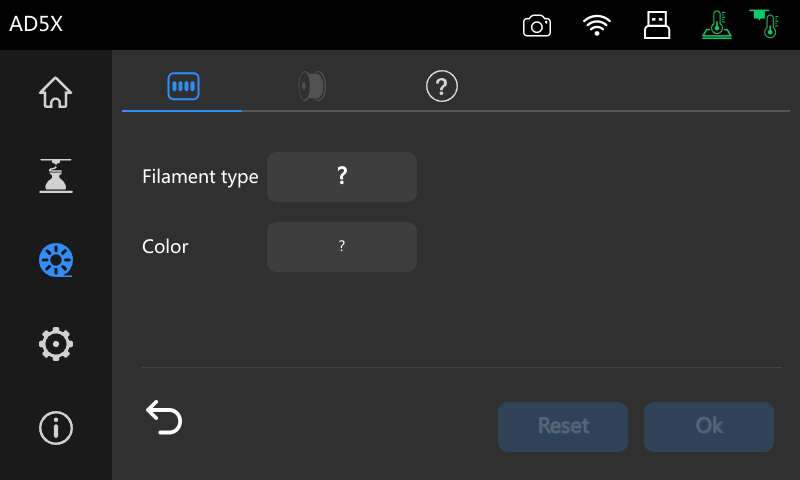Open Wi-Fi network status icon
The width and height of the screenshot is (800, 480).
(597, 25)
